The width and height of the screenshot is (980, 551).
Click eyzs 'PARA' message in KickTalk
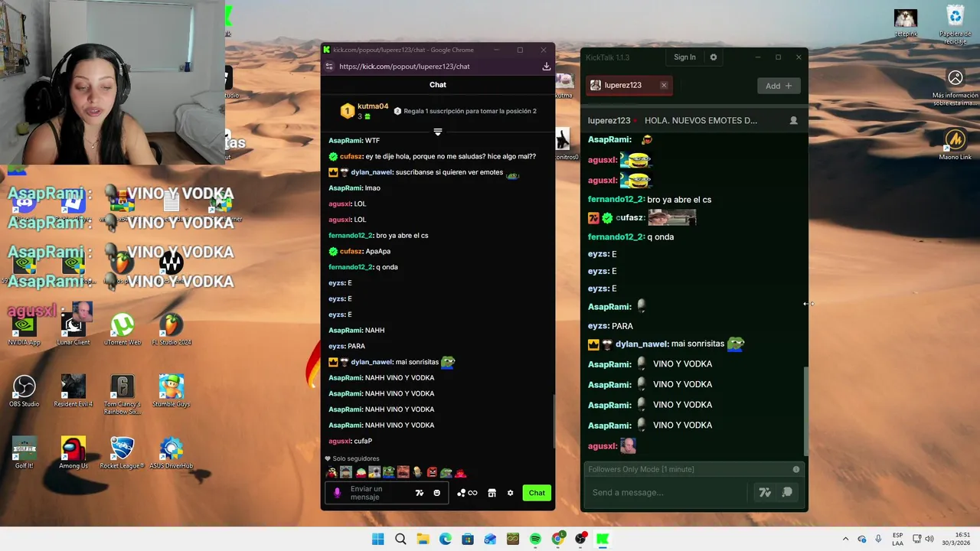coord(610,326)
